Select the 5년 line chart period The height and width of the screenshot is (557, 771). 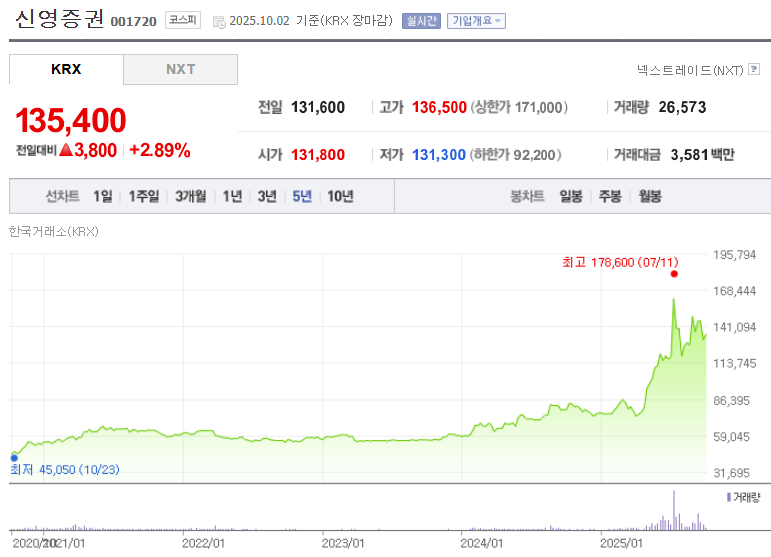tap(302, 196)
